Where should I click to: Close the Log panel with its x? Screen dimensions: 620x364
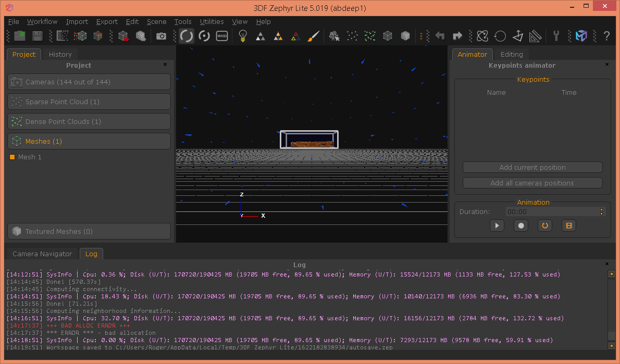point(607,263)
